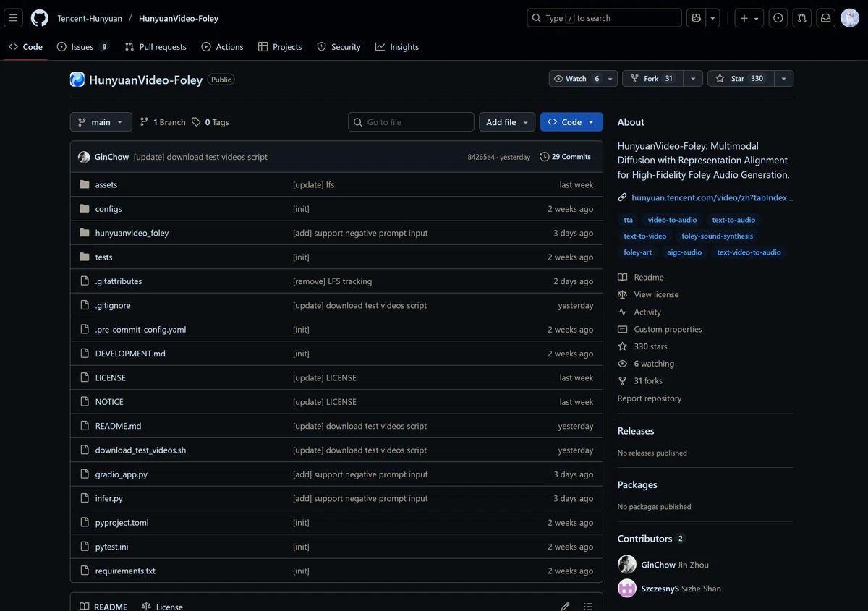Click the branch icon showing 1 Branch
Image resolution: width=868 pixels, height=611 pixels.
[145, 122]
